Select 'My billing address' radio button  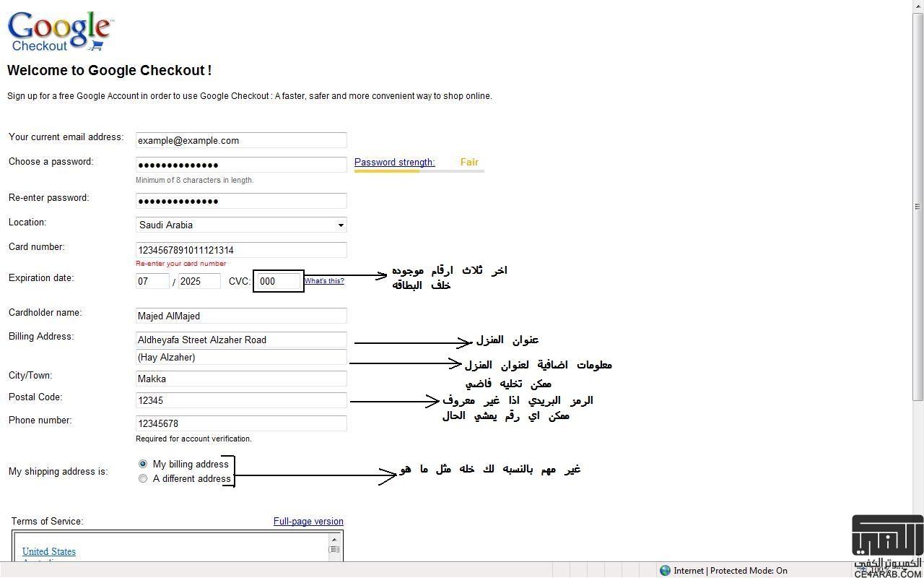pos(143,464)
